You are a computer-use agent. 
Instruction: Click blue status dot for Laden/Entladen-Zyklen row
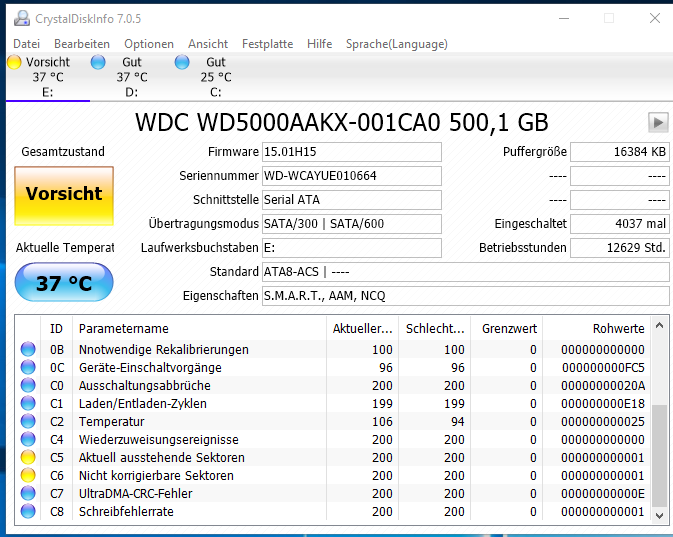point(28,404)
